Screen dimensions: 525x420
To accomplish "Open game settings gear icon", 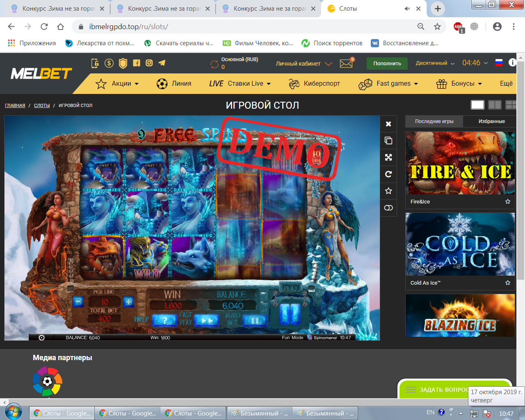I will (41, 338).
